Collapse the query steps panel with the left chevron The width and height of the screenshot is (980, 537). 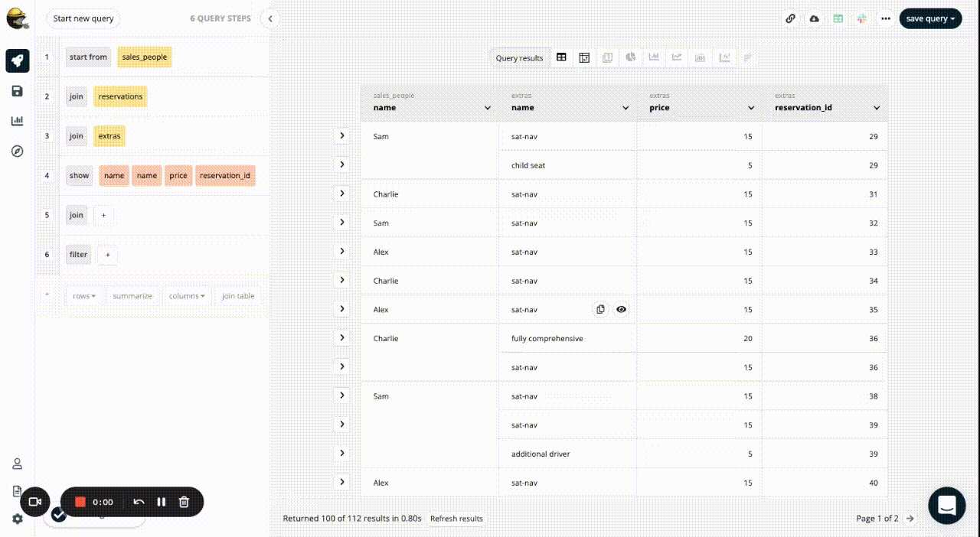269,19
